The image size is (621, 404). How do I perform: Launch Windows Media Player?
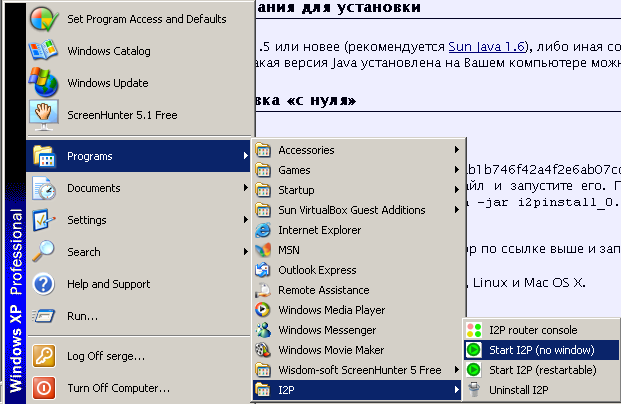(x=358, y=310)
